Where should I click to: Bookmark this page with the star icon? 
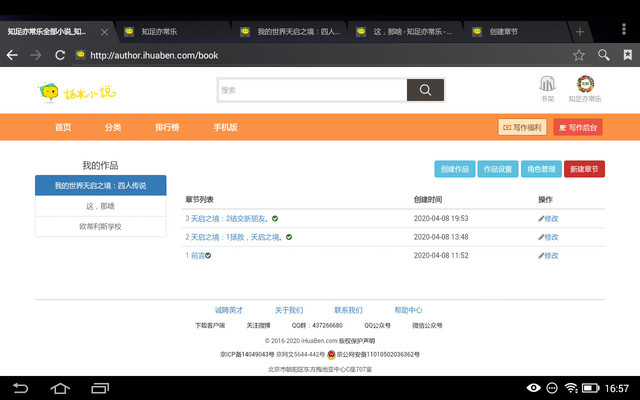pyautogui.click(x=579, y=55)
